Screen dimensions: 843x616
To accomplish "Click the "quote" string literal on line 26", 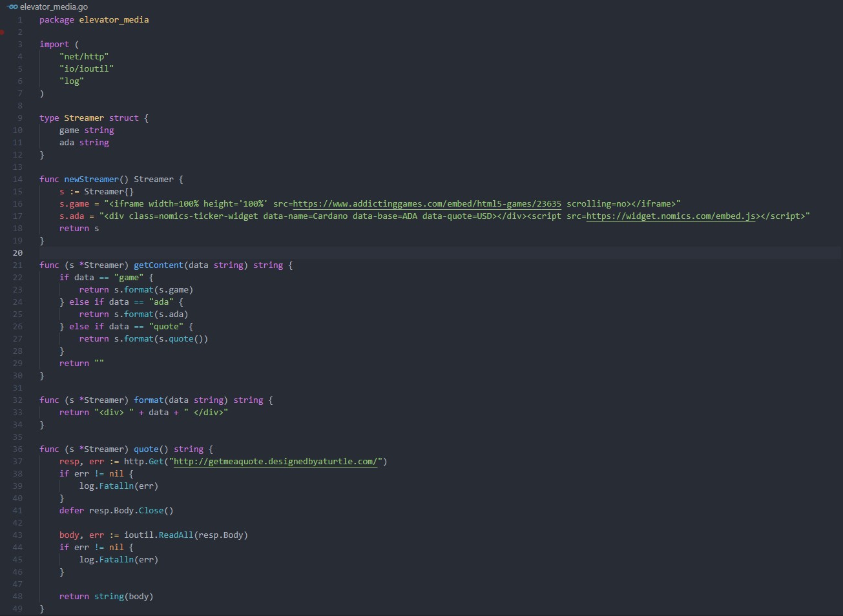I will pyautogui.click(x=167, y=326).
